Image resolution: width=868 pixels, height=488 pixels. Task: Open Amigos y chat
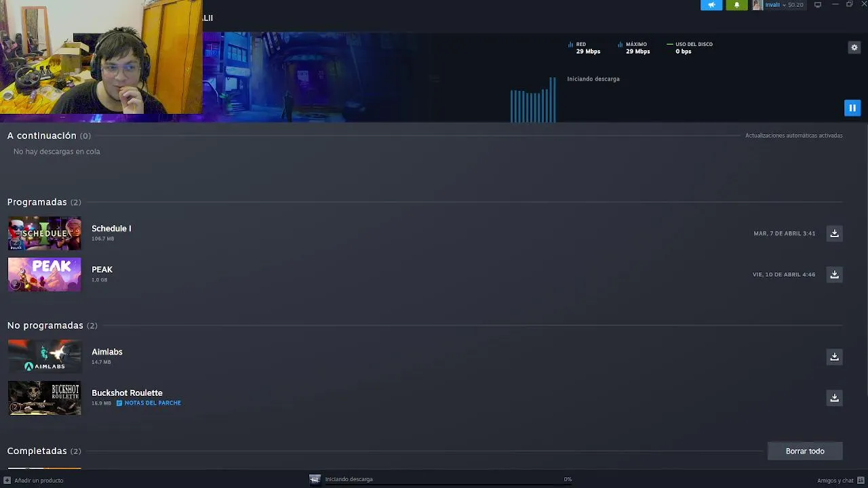[840, 480]
